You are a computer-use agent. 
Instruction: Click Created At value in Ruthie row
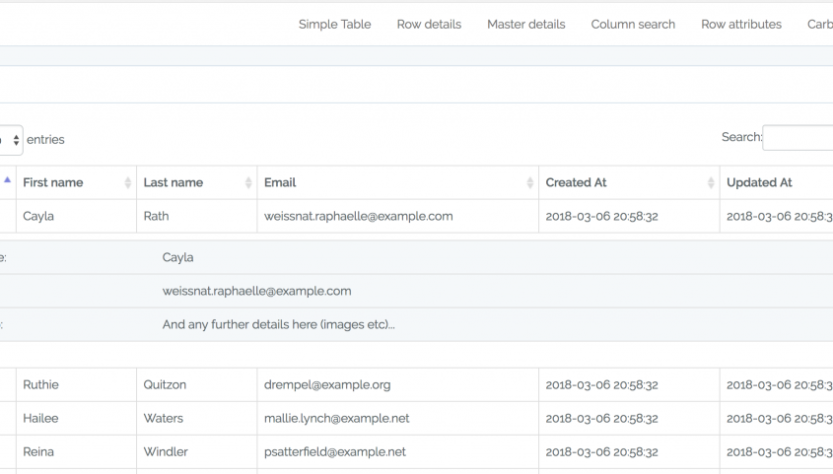point(601,385)
